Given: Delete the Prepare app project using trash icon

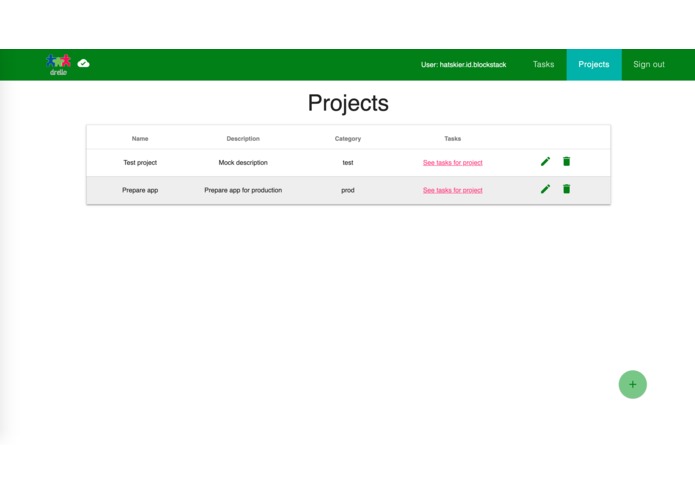Looking at the screenshot, I should pyautogui.click(x=566, y=189).
